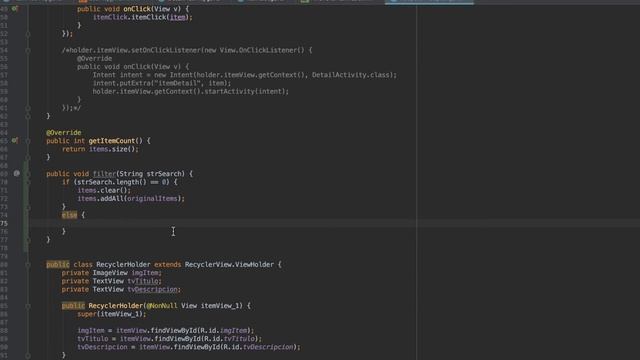Screen dimensions: 640x360
Task: Click 'RecyclerView.ViewHolder' in the class declaration
Action: tap(229, 264)
